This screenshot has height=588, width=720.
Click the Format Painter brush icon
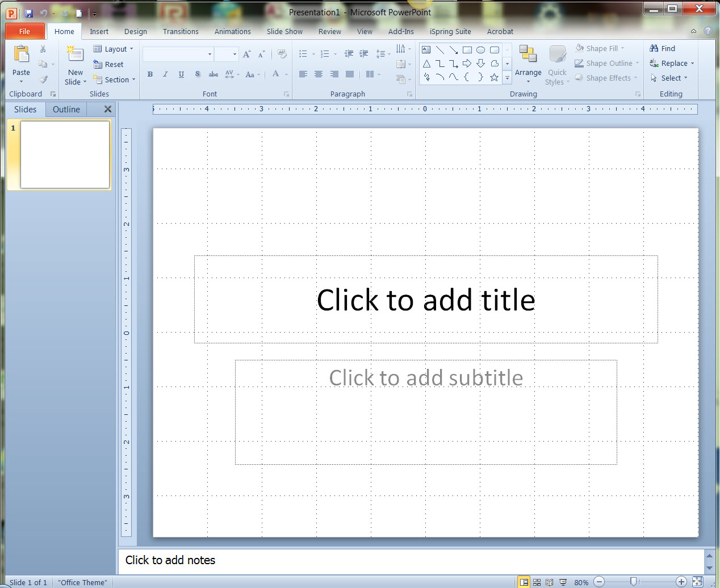[x=43, y=79]
